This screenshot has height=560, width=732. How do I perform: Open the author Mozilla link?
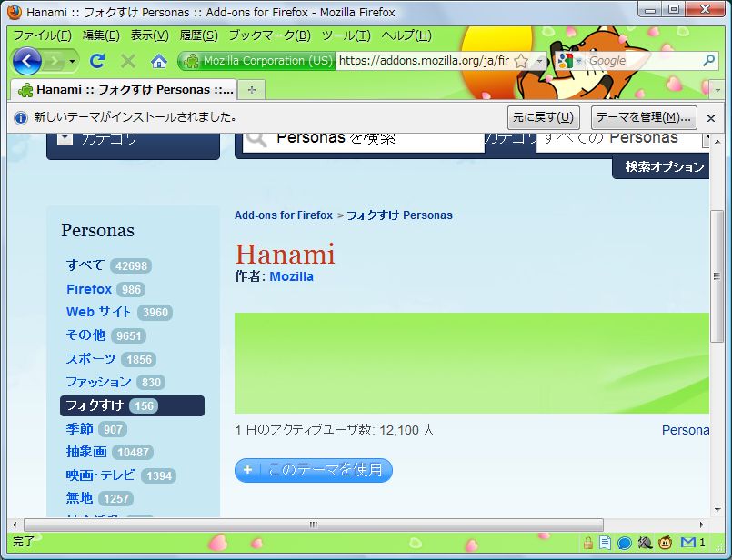pos(291,276)
